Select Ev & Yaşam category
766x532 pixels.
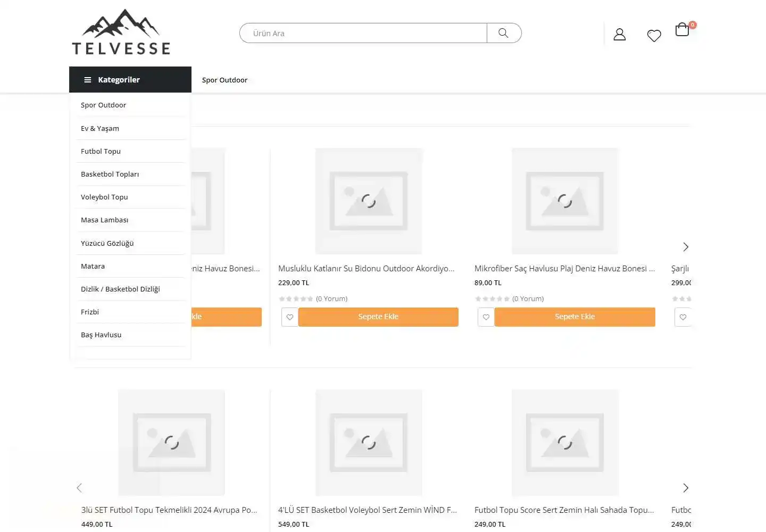click(x=130, y=128)
